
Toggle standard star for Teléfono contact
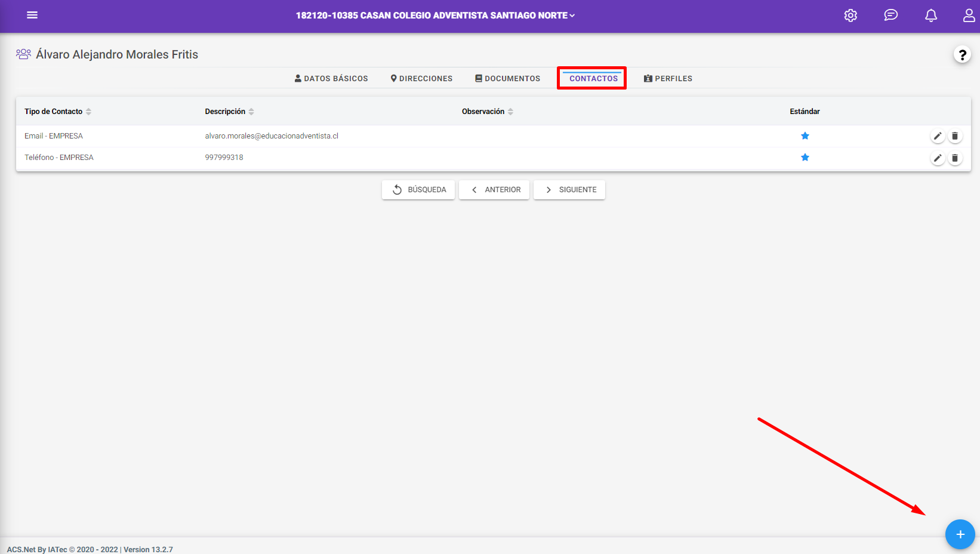pyautogui.click(x=805, y=158)
